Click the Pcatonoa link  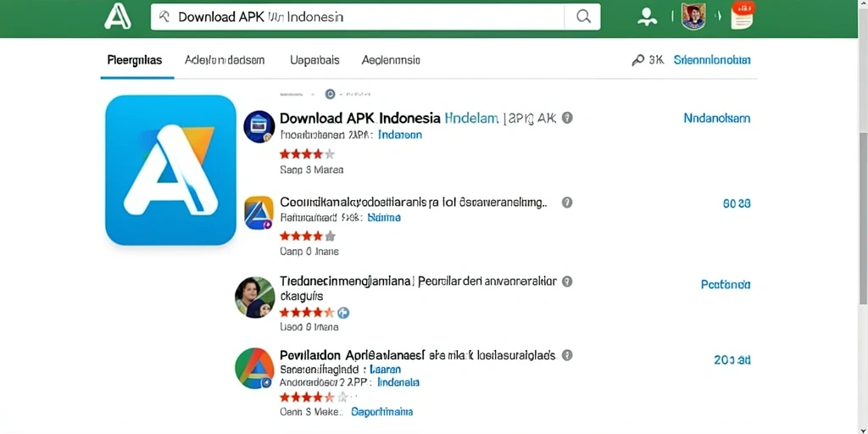coord(726,285)
